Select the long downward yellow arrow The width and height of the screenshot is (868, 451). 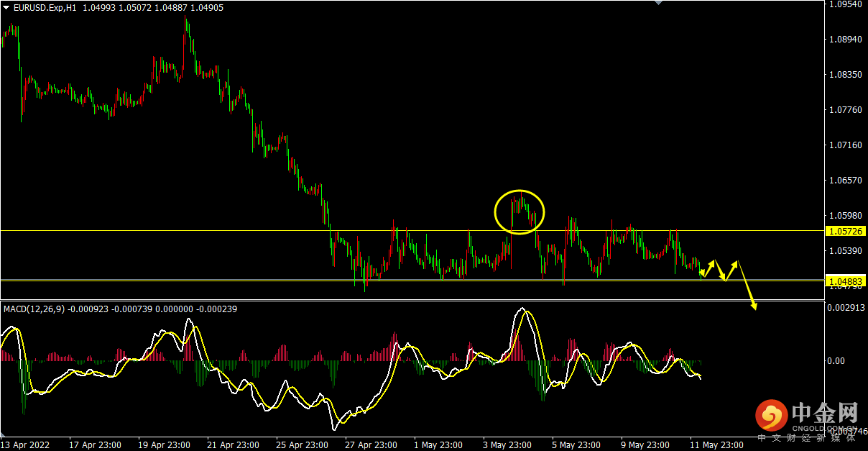[x=747, y=286]
